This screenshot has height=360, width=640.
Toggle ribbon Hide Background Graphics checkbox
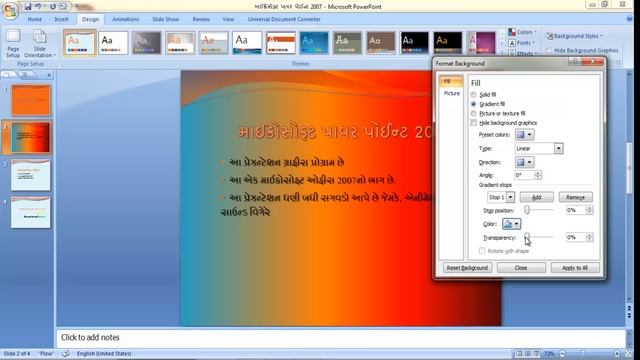coord(549,50)
